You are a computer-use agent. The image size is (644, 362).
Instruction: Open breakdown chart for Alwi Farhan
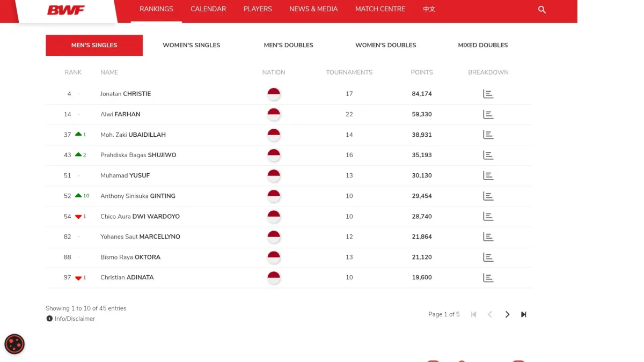[488, 114]
